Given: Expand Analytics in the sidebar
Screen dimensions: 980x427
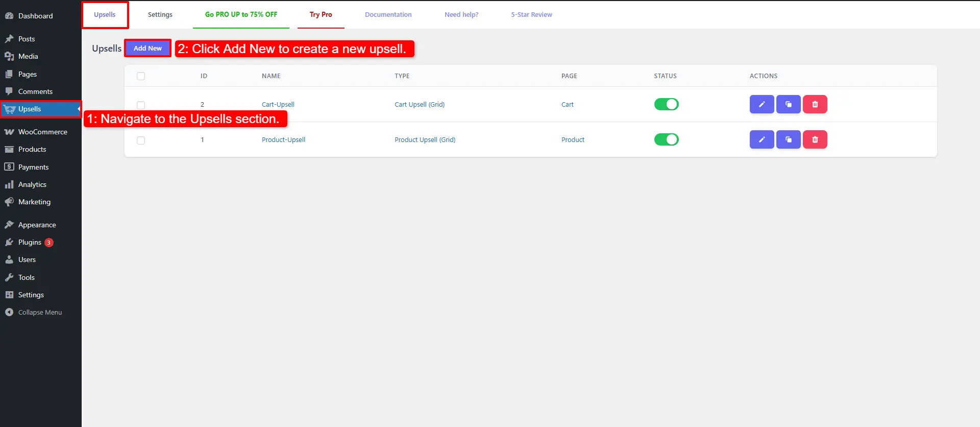Looking at the screenshot, I should coord(32,184).
